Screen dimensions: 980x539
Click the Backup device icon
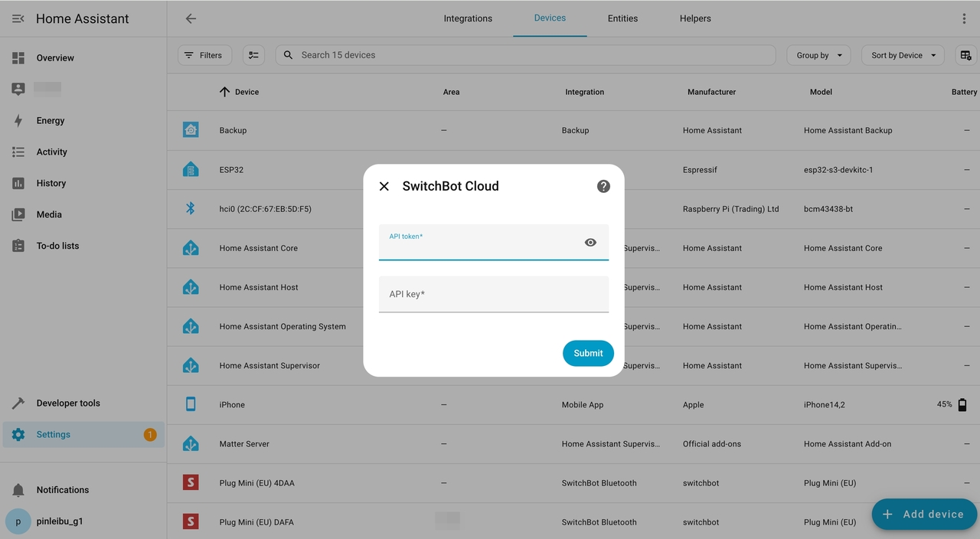tap(191, 130)
